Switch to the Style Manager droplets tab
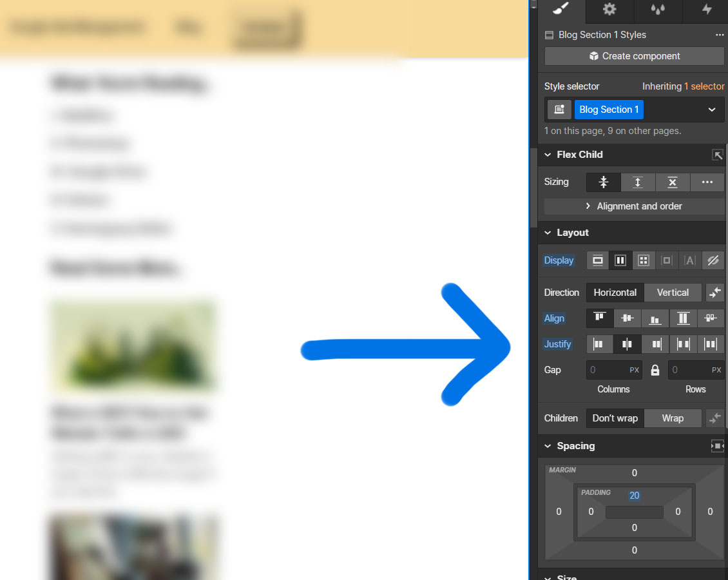The image size is (728, 580). coord(658,9)
